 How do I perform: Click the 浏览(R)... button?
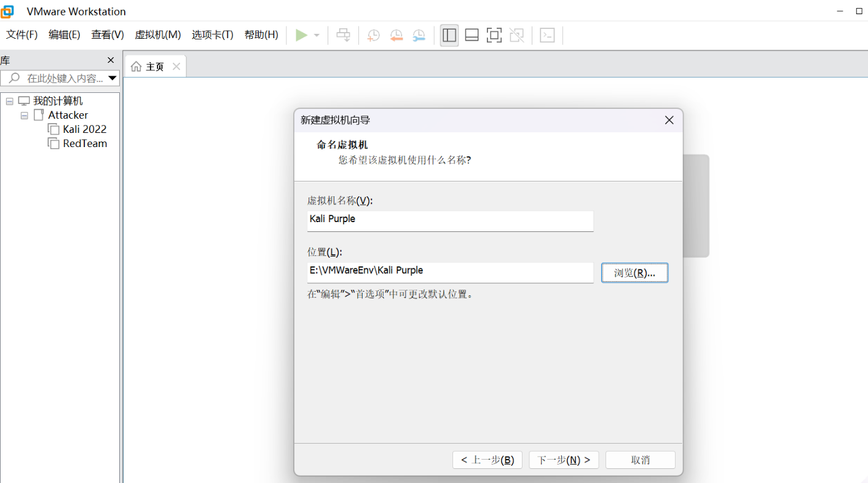[634, 273]
